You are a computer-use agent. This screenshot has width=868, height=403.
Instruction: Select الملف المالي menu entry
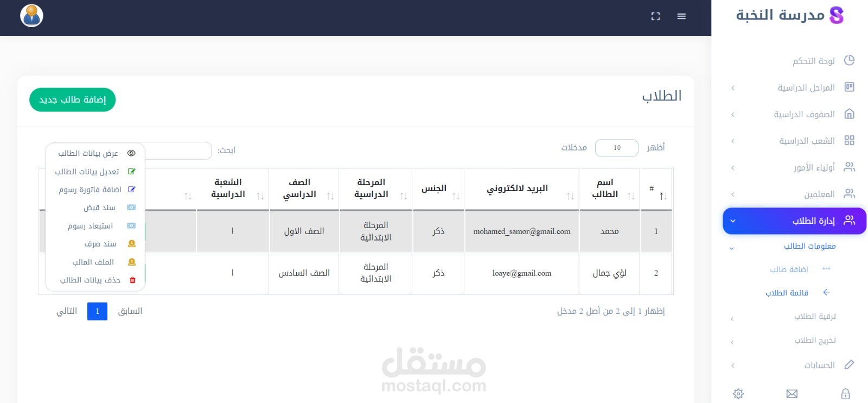click(x=95, y=262)
